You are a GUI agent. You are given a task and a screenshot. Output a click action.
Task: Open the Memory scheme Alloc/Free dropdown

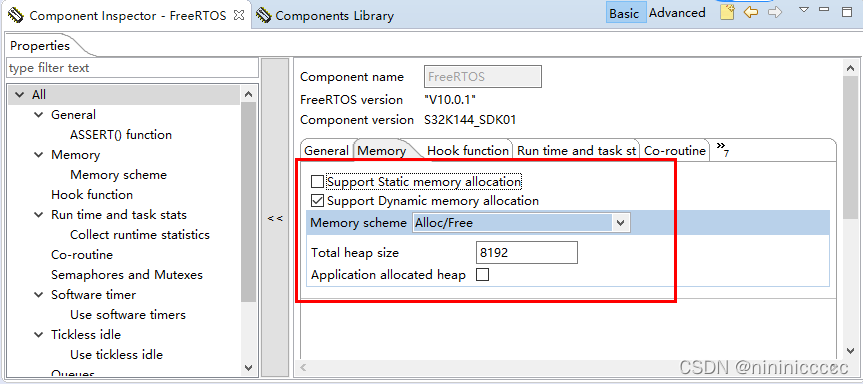620,223
